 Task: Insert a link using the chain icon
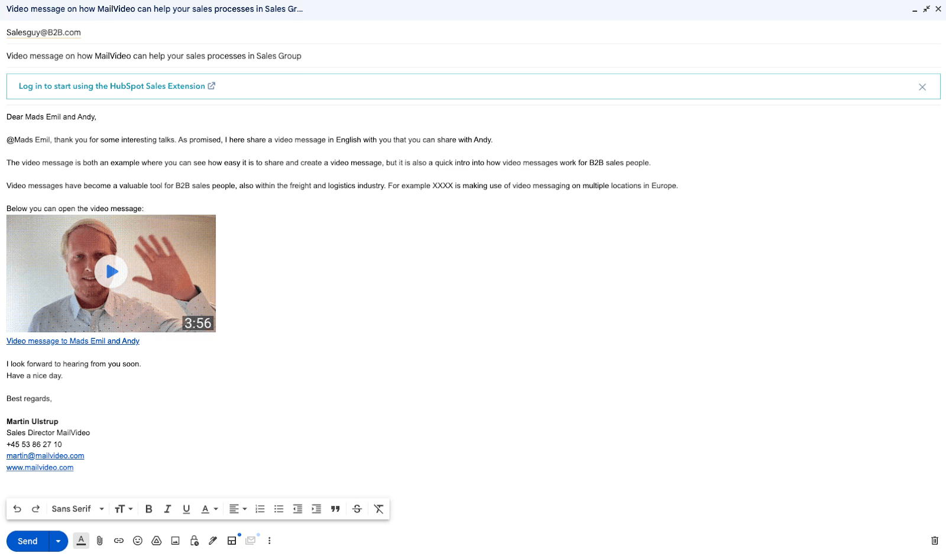[119, 540]
